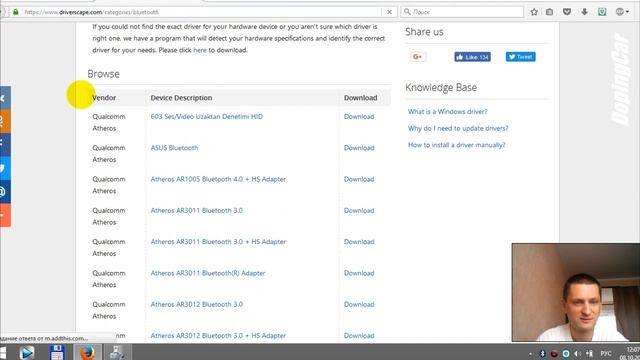Open 'Why do I need to update drivers?'
The image size is (640, 360).
(x=458, y=128)
